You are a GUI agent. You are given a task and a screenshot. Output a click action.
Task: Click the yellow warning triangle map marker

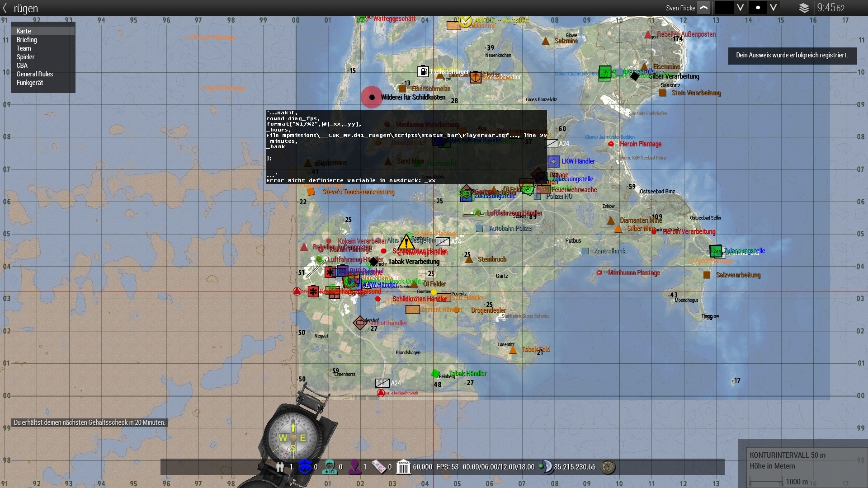(406, 243)
